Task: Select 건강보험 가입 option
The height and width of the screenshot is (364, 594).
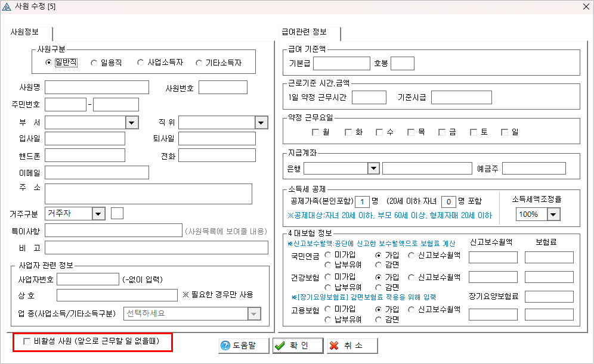Action: 379,278
